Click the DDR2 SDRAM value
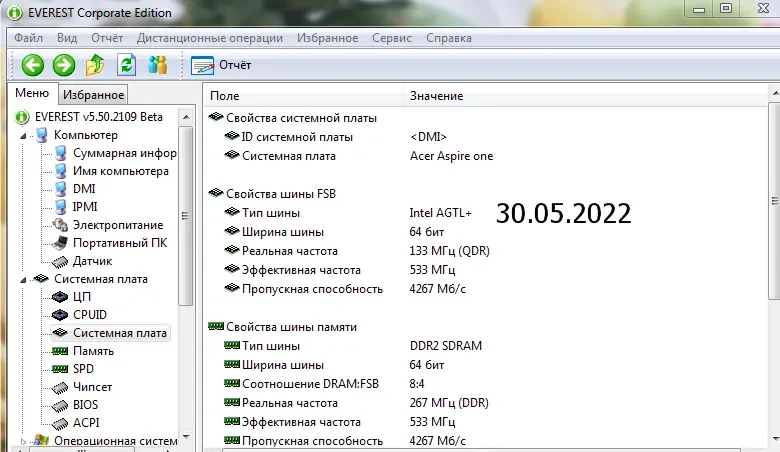The height and width of the screenshot is (452, 780). pyautogui.click(x=446, y=346)
